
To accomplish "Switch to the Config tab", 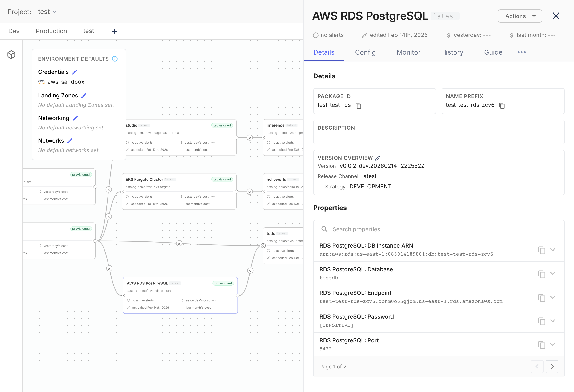I will pos(365,52).
